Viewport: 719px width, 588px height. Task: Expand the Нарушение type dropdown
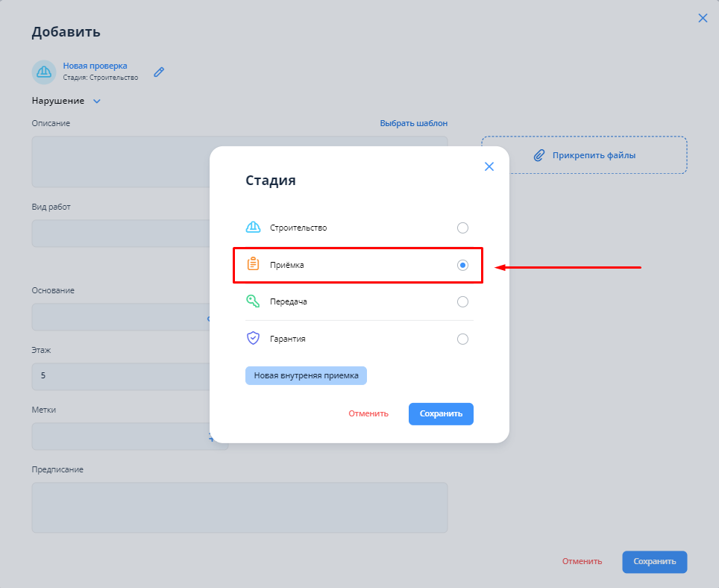tap(96, 101)
